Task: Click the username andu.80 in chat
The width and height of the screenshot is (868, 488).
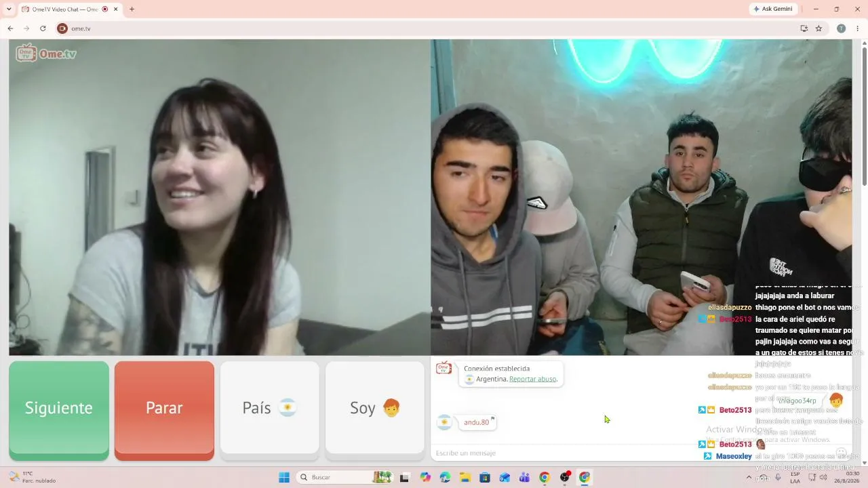Action: [x=476, y=422]
